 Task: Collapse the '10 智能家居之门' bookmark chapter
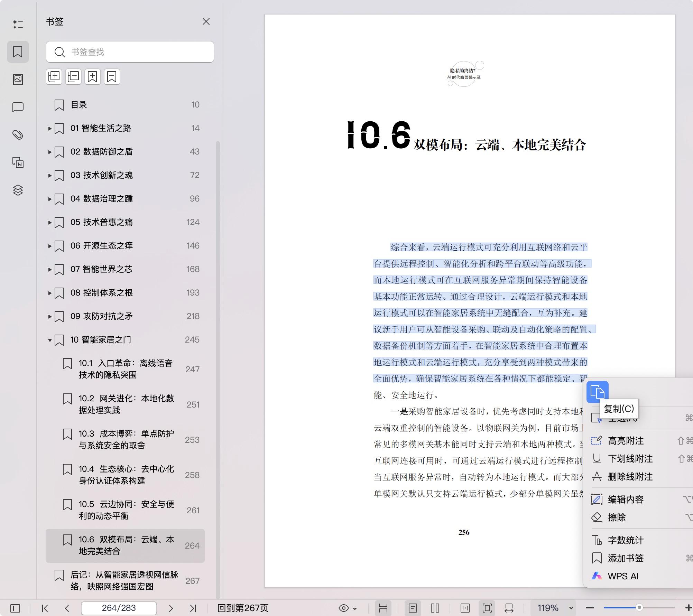click(x=49, y=340)
